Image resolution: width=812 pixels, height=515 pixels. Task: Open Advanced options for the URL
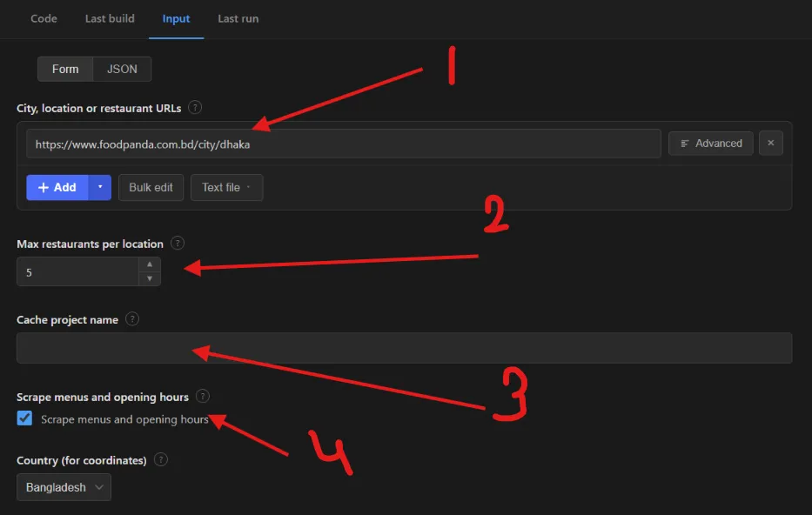tap(710, 144)
